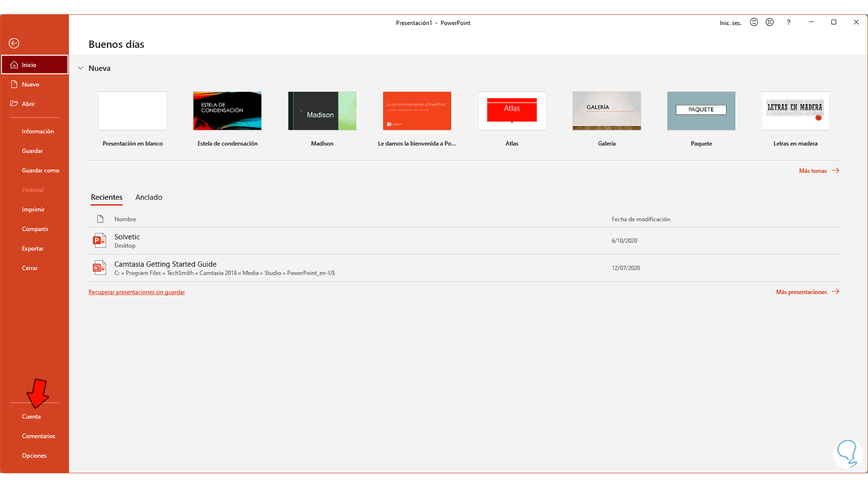Open the Más presentaciones link
This screenshot has height=488, width=868.
pyautogui.click(x=801, y=292)
